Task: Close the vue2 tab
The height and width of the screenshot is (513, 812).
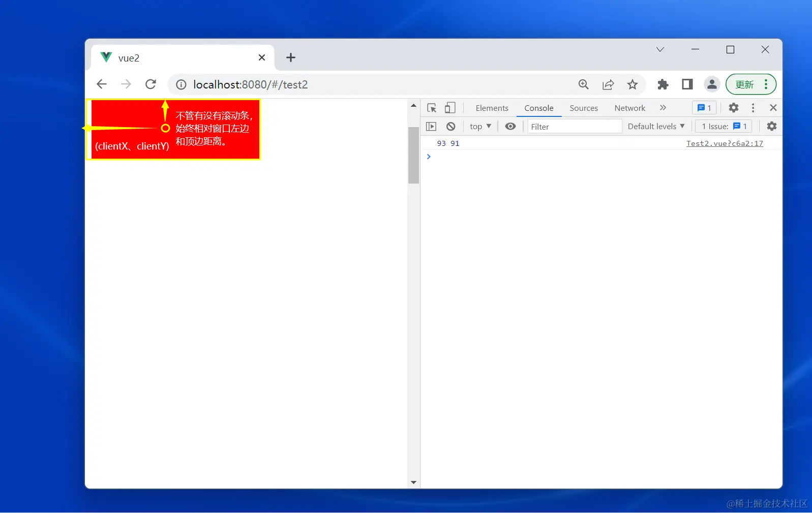Action: [262, 57]
